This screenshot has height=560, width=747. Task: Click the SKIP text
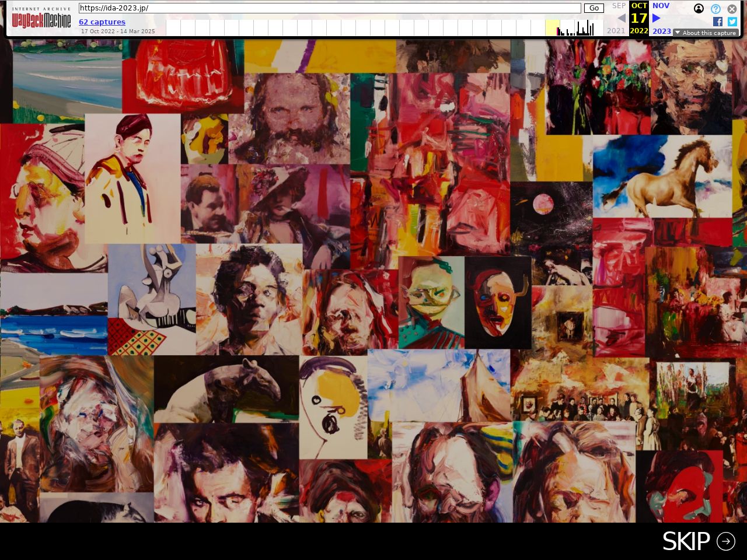(x=686, y=541)
